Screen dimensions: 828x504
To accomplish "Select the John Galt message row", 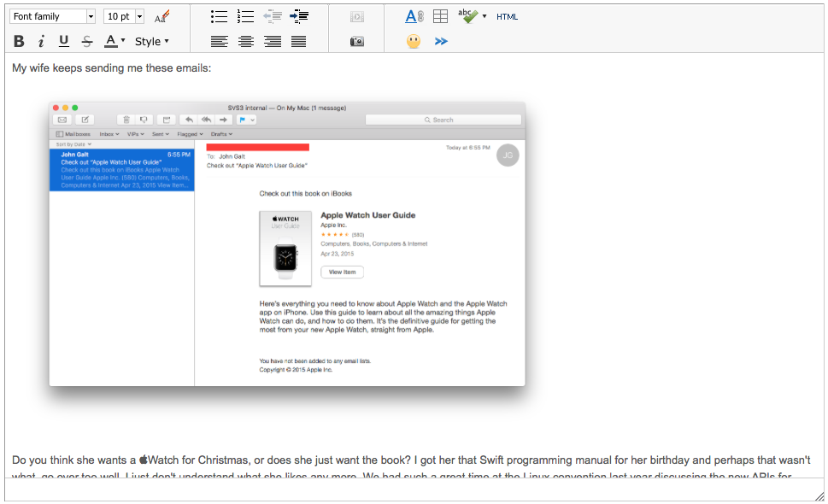I will [x=122, y=170].
